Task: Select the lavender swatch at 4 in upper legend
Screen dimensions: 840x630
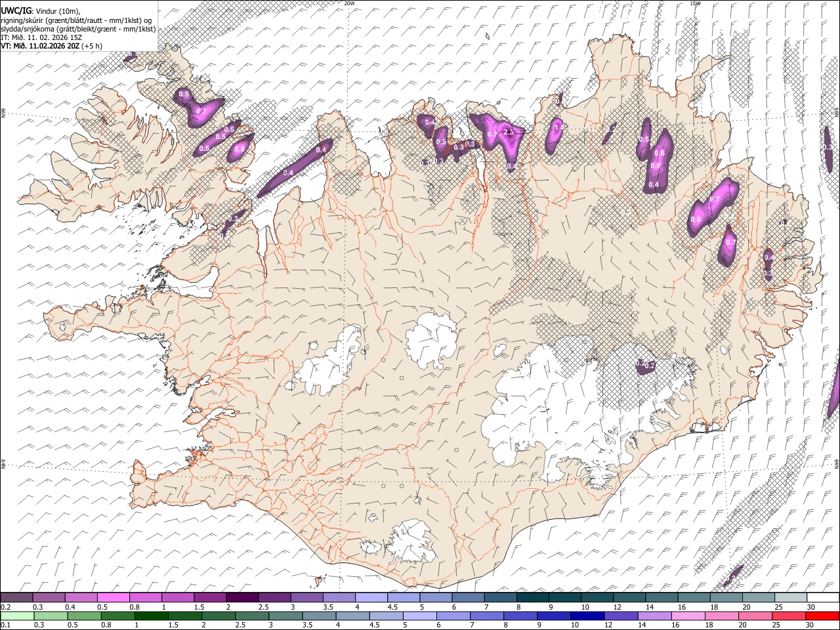Action: coord(371,598)
